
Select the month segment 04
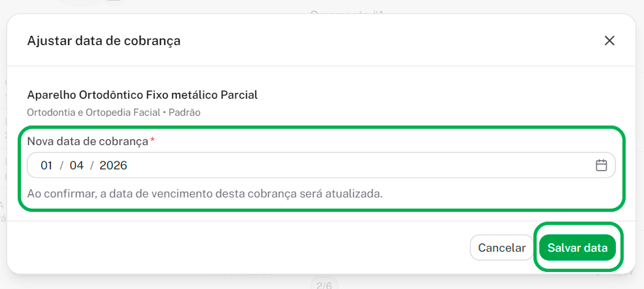[77, 165]
